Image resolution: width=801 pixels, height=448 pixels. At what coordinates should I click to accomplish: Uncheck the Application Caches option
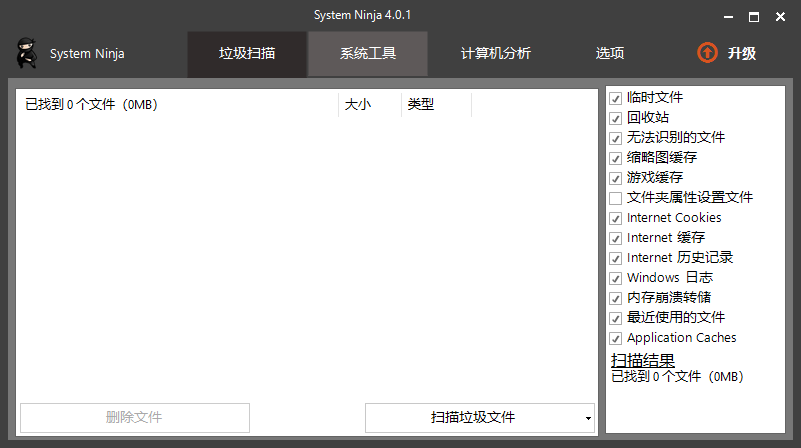(616, 338)
